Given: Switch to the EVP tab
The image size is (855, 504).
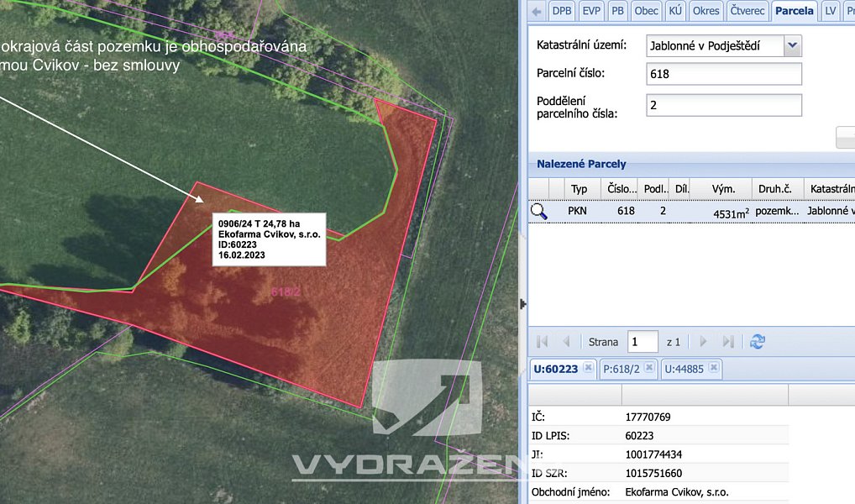Looking at the screenshot, I should [x=591, y=11].
